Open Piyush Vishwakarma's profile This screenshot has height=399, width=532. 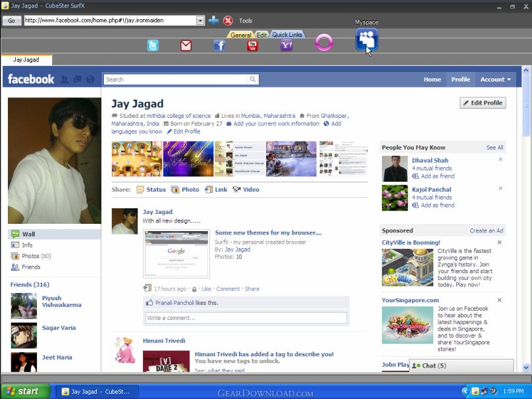pyautogui.click(x=62, y=302)
